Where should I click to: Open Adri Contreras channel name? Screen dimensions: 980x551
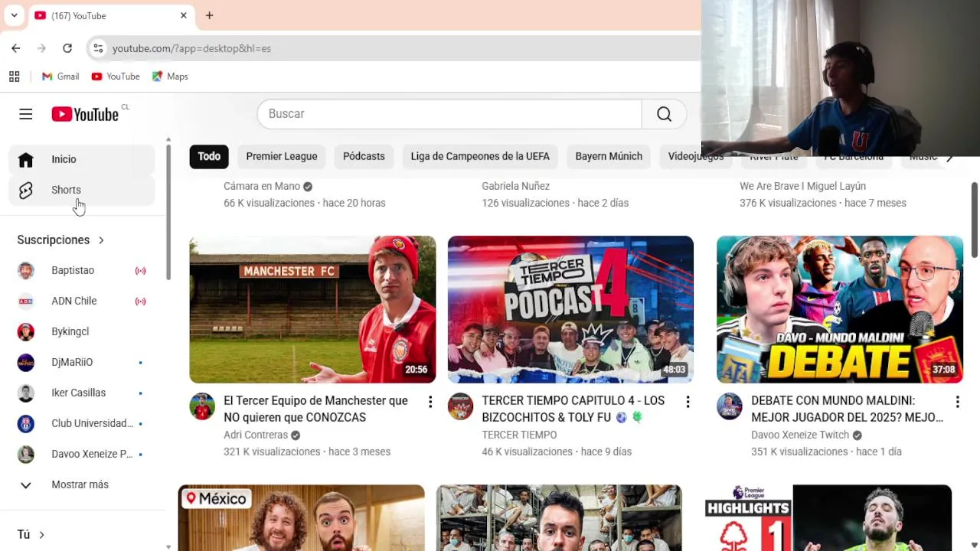coord(256,435)
